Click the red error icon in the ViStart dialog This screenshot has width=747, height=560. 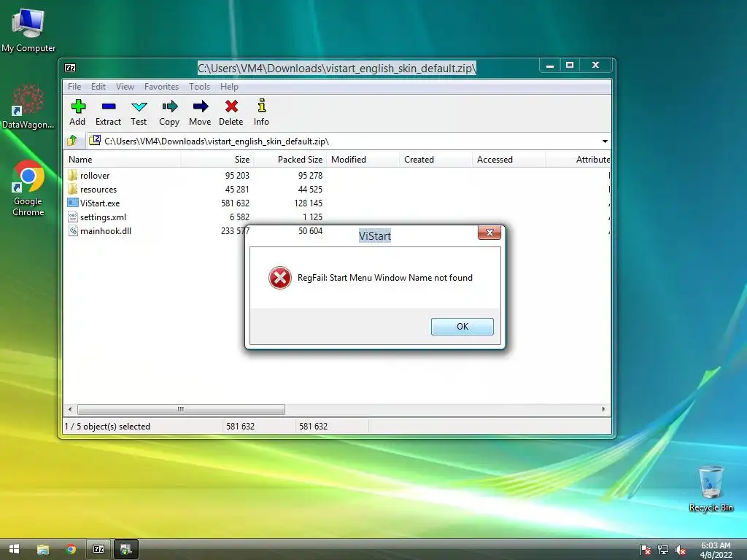280,278
